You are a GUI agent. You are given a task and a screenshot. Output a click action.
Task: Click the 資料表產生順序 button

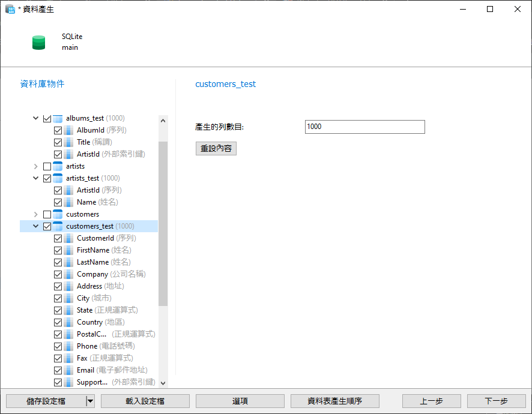[x=334, y=401]
